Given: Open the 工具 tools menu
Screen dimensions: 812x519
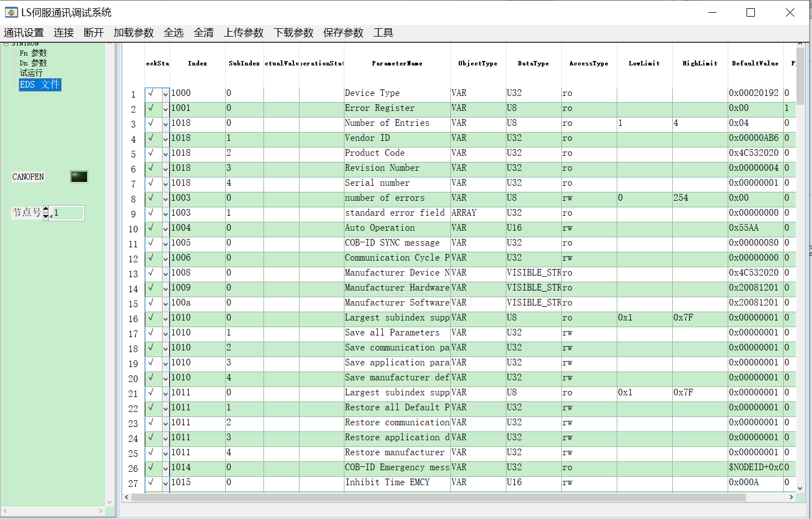Looking at the screenshot, I should [383, 32].
